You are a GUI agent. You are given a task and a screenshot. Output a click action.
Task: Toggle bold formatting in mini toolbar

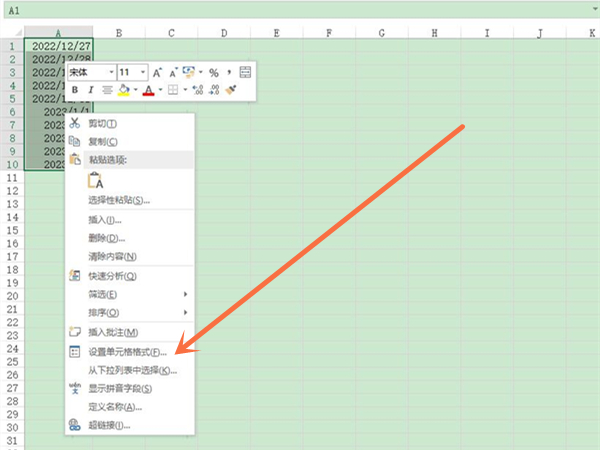click(75, 90)
